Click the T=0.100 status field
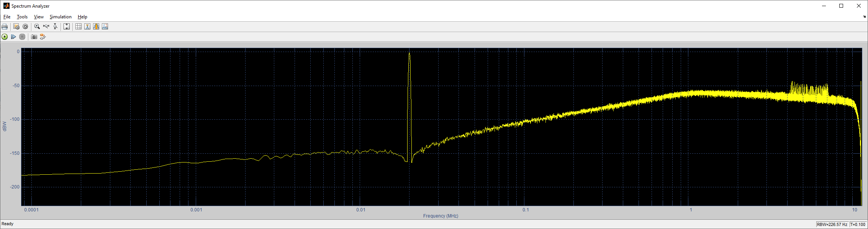The height and width of the screenshot is (229, 868). click(x=858, y=224)
